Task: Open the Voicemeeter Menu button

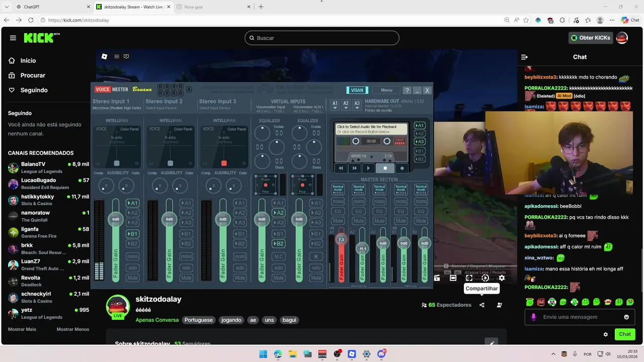Action: 386,90
